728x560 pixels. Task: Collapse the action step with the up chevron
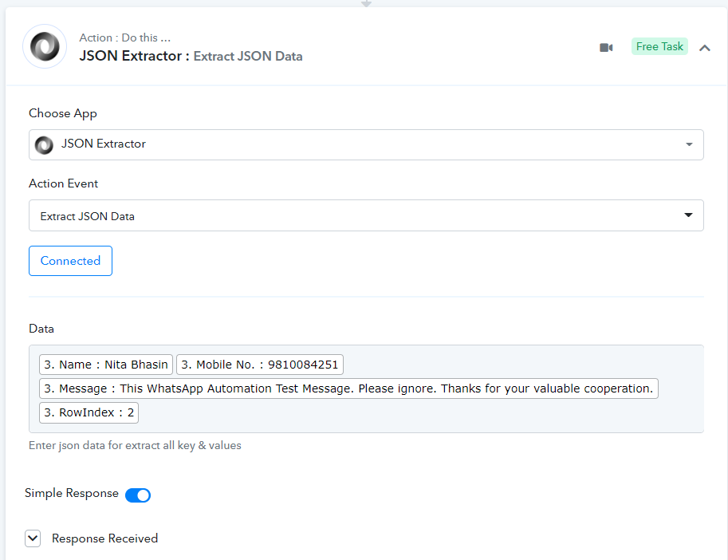point(704,48)
